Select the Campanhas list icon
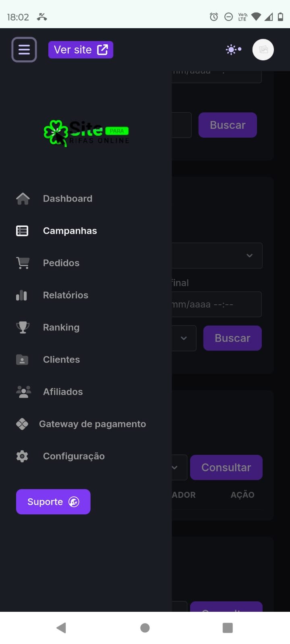The height and width of the screenshot is (644, 290). (22, 231)
